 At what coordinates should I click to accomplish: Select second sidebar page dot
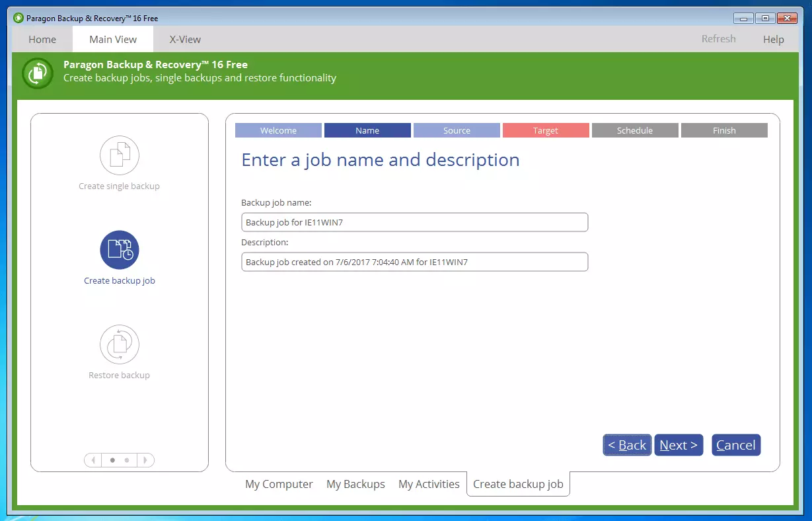tap(127, 460)
